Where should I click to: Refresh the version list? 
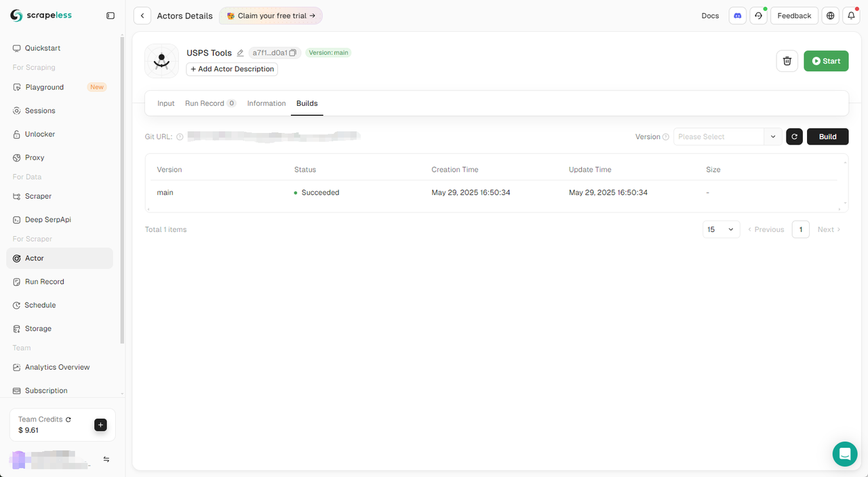794,136
